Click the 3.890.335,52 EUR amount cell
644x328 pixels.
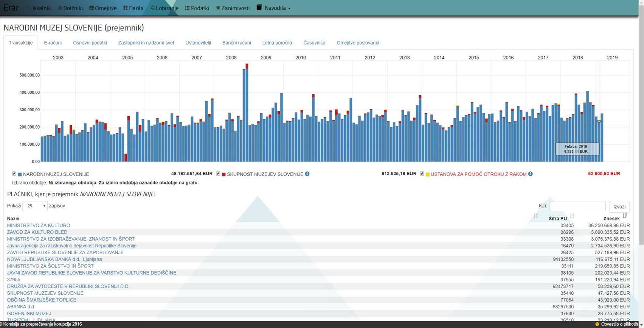click(x=610, y=232)
